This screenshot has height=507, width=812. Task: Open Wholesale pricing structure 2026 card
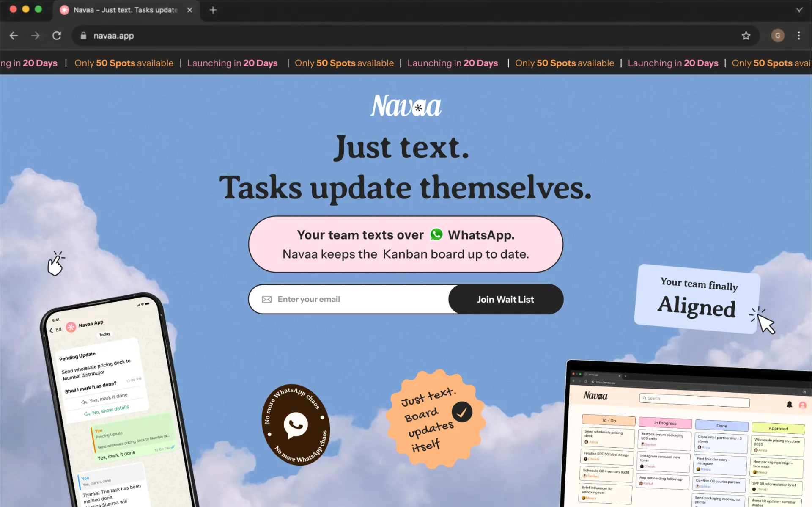[x=777, y=445]
